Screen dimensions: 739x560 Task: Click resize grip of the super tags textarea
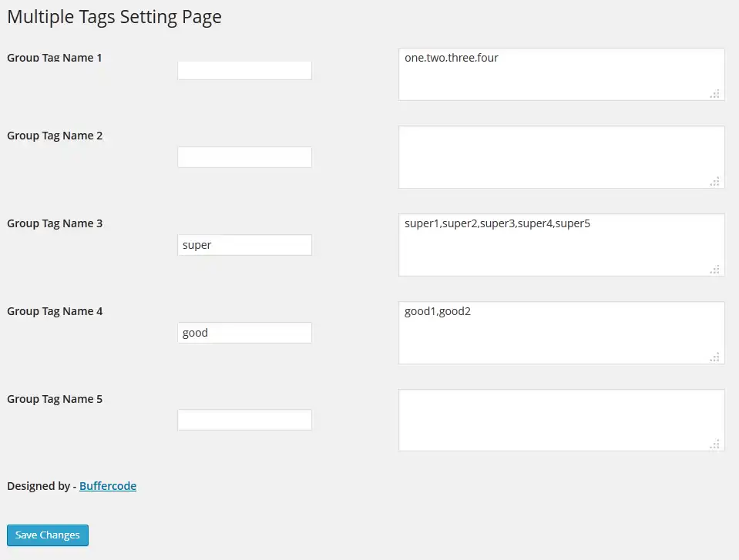click(x=715, y=270)
